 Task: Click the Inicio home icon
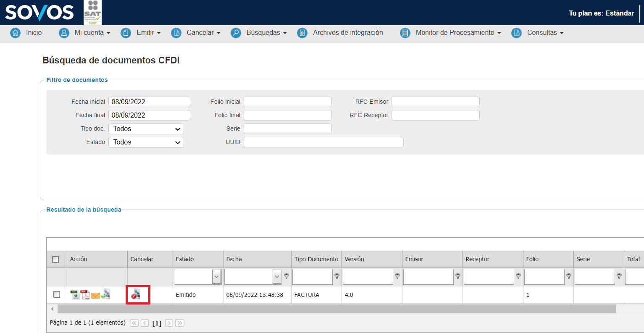tap(16, 33)
